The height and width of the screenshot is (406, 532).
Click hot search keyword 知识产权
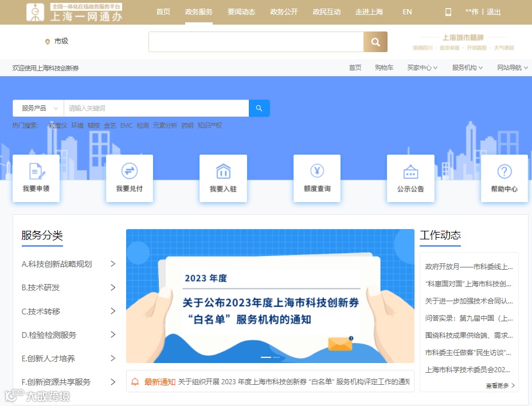(210, 125)
